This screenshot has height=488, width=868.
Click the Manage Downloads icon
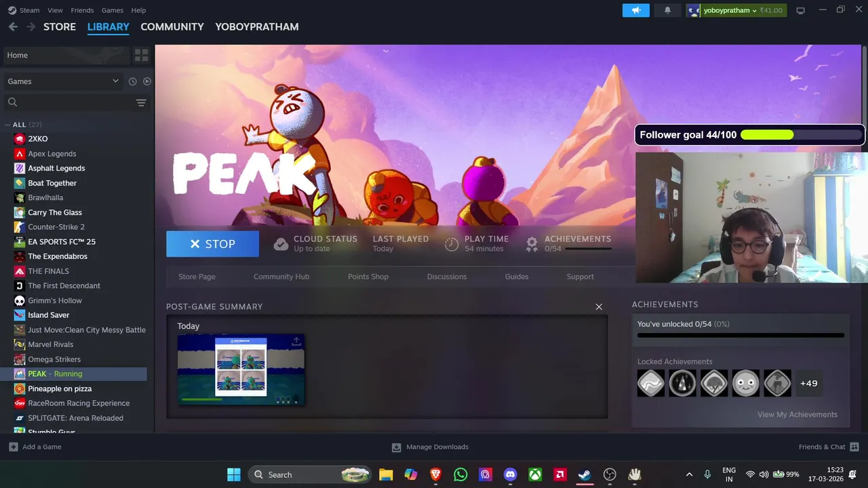tap(396, 447)
